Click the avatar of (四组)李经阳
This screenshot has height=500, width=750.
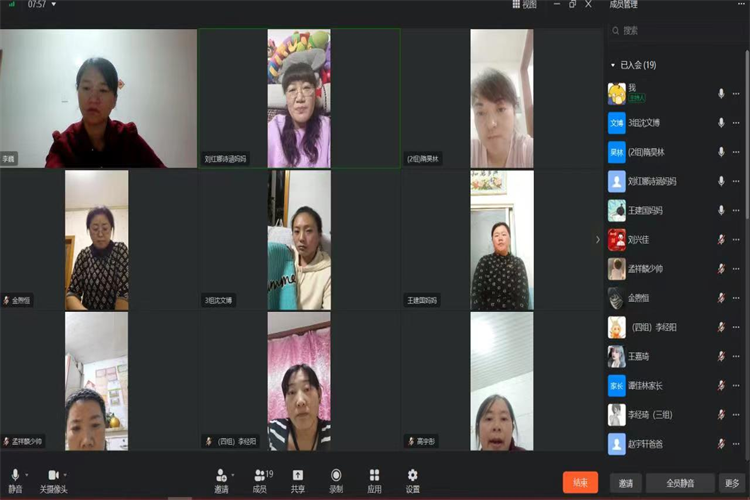[617, 327]
